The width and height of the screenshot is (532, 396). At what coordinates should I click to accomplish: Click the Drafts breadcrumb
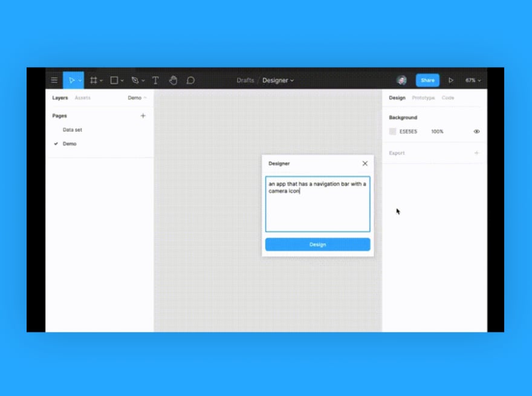pyautogui.click(x=245, y=80)
